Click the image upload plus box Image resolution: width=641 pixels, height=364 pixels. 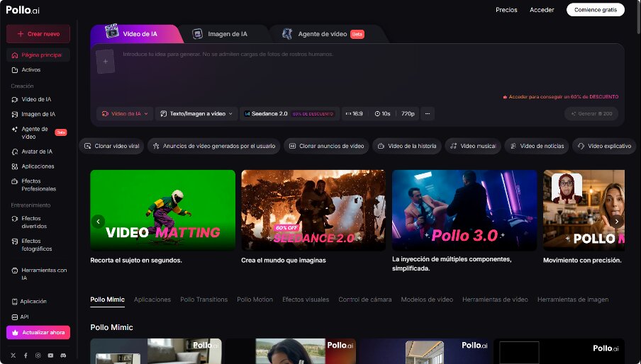(105, 62)
